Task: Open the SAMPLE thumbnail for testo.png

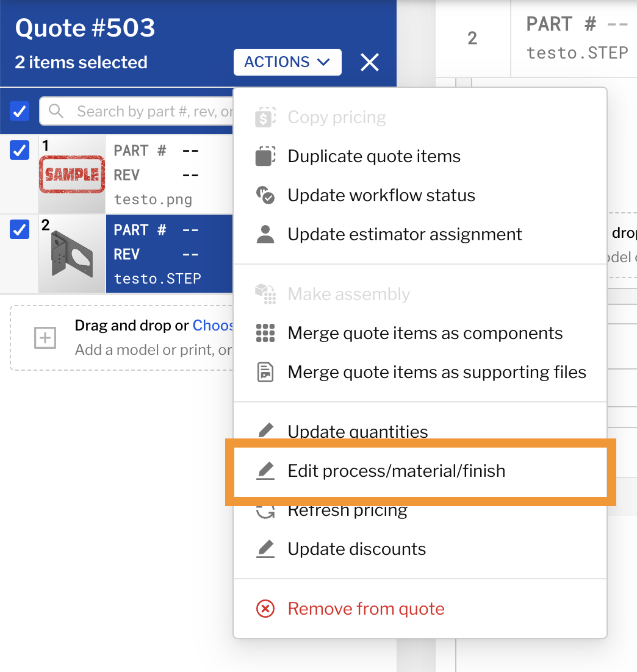Action: point(72,174)
